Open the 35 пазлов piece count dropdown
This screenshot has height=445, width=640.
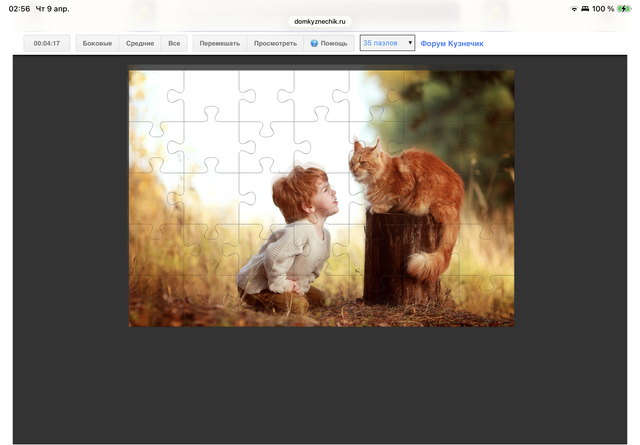(x=387, y=44)
